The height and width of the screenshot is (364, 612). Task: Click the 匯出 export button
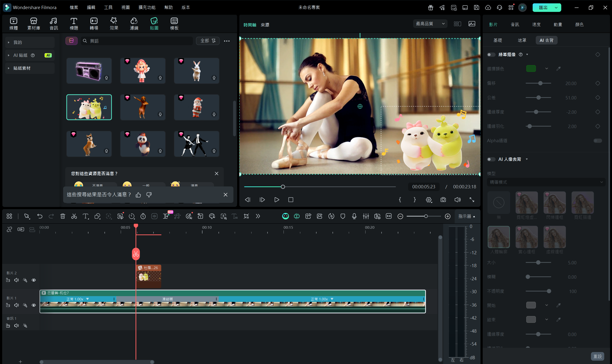point(543,7)
